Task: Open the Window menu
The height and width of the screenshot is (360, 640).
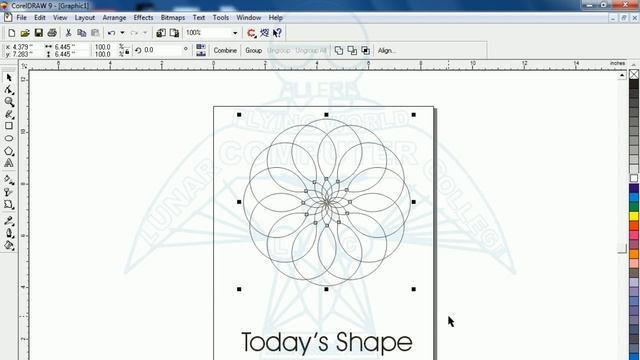Action: click(x=249, y=18)
